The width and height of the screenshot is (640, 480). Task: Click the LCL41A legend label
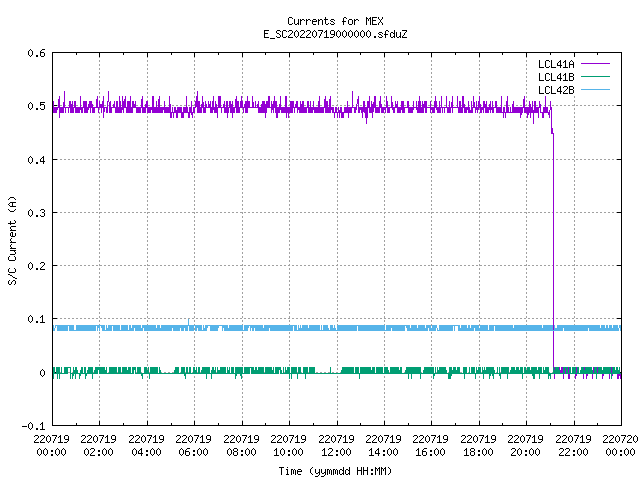coord(556,64)
